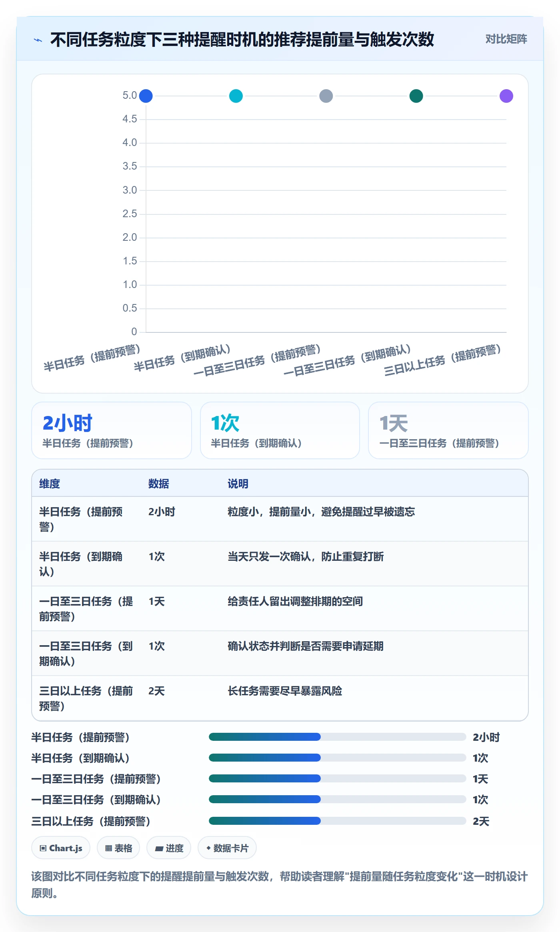Viewport: 560px width, 932px height.
Task: Click the chart title text
Action: point(242,40)
